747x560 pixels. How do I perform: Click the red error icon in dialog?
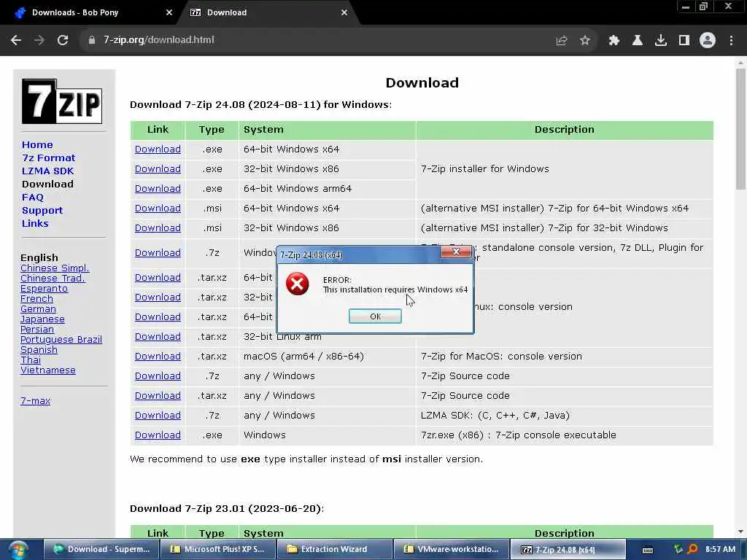298,284
